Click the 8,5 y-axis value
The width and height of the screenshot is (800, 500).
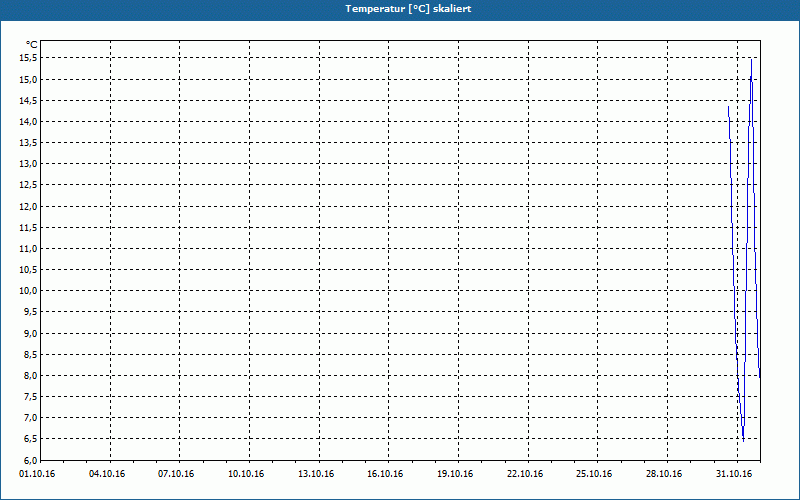click(x=31, y=355)
